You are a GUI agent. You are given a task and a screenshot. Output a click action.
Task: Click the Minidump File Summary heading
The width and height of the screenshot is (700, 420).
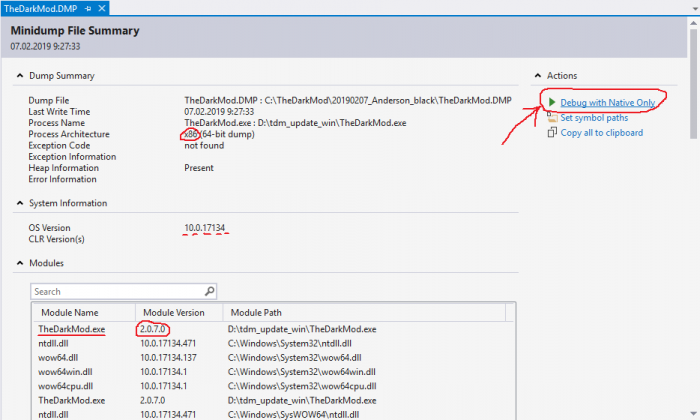click(75, 31)
